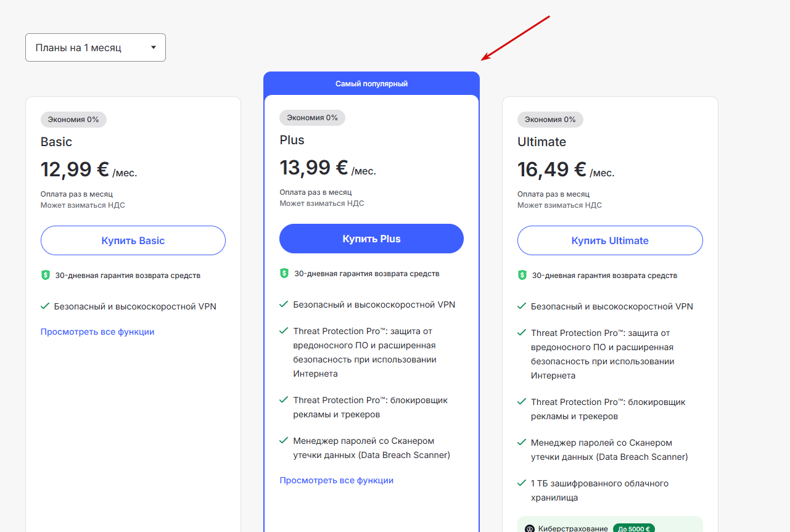Click 'Безопасный и высокоскоростной VPN' text in Basic card

click(x=135, y=306)
